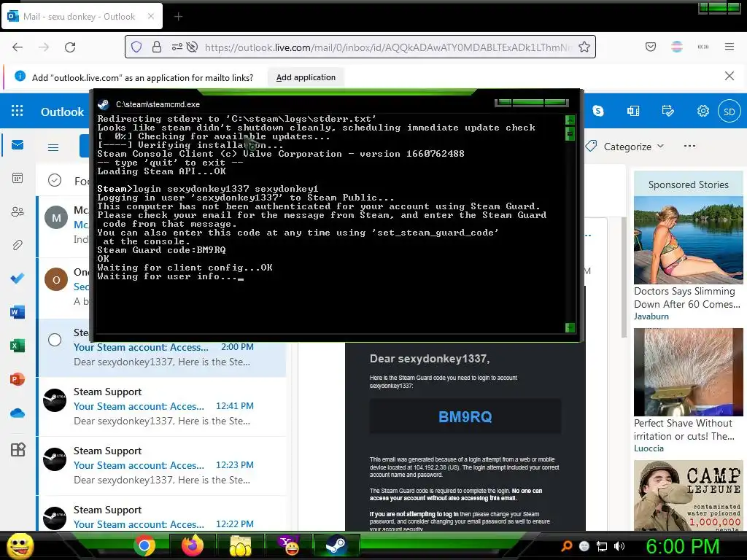Image resolution: width=747 pixels, height=560 pixels.
Task: Open Chrome from the taskbar
Action: 144,545
